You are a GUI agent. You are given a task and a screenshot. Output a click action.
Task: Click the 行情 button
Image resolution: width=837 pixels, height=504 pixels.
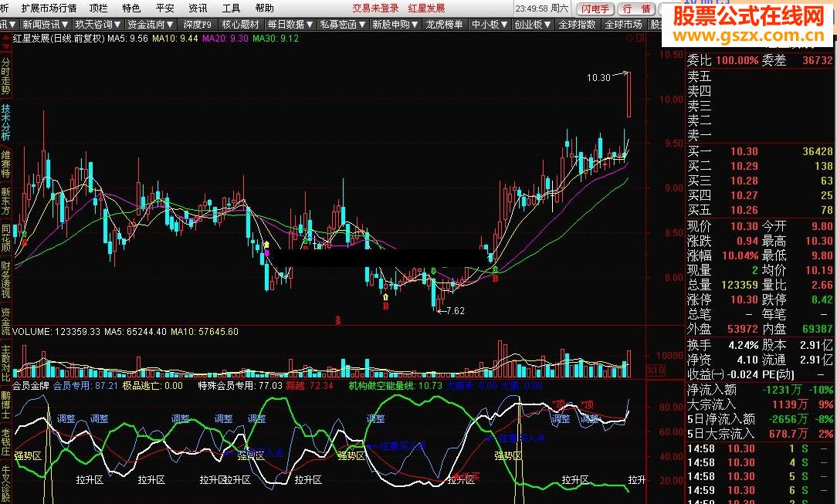coord(636,8)
